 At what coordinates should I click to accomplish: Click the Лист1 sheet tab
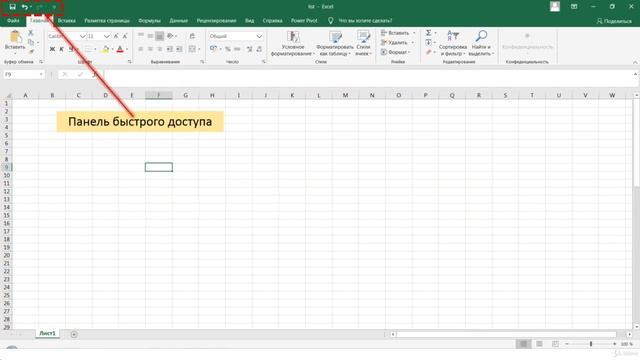coord(47,333)
